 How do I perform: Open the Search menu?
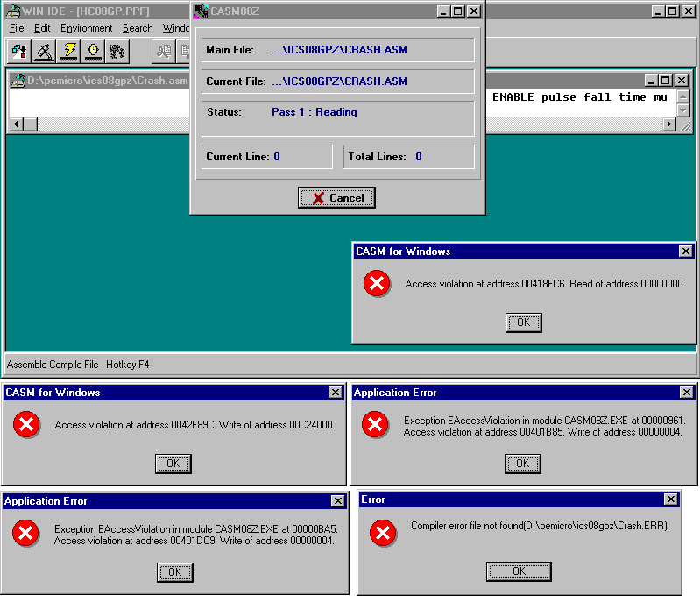coord(138,28)
